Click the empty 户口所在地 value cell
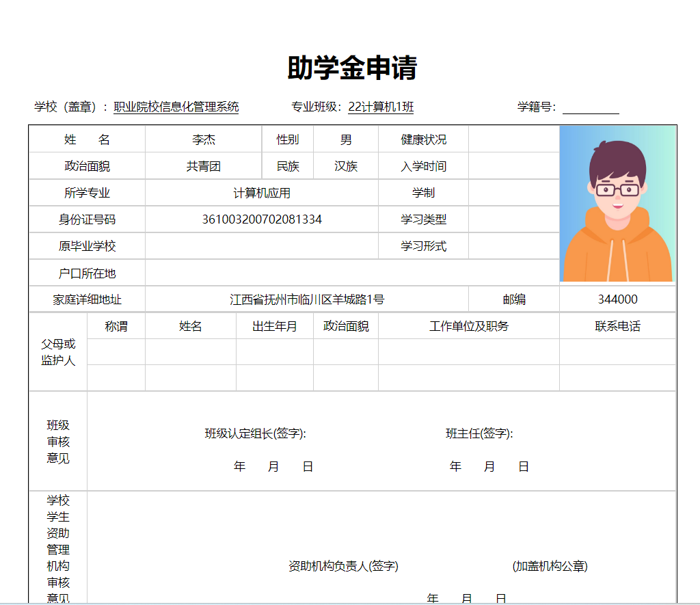The height and width of the screenshot is (605, 700). pos(352,273)
